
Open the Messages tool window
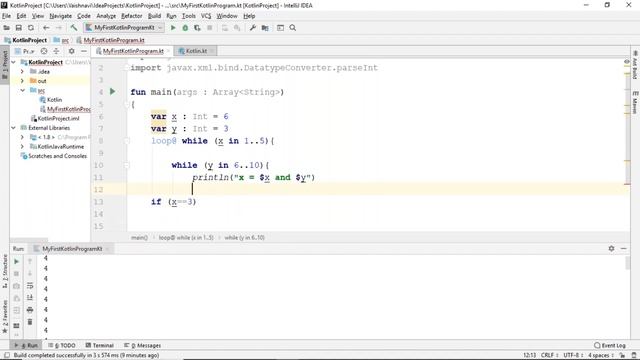(x=142, y=345)
